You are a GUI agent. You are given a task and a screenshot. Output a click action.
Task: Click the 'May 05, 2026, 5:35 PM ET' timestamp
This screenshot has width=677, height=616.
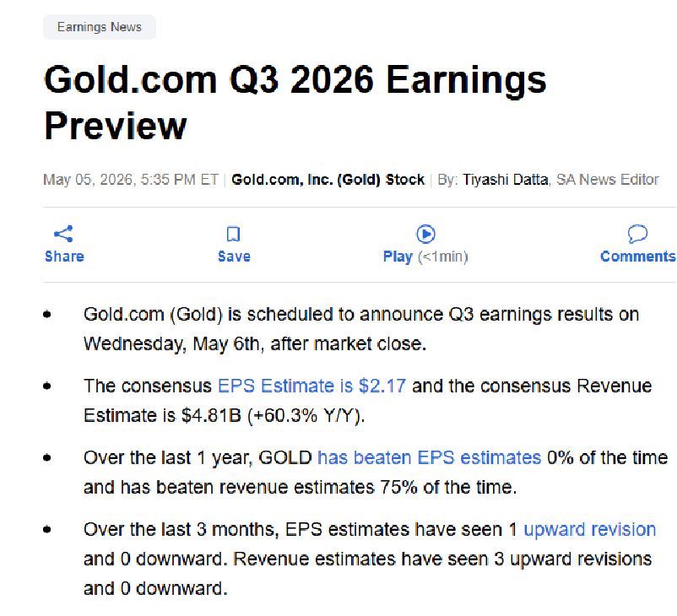[x=131, y=180]
